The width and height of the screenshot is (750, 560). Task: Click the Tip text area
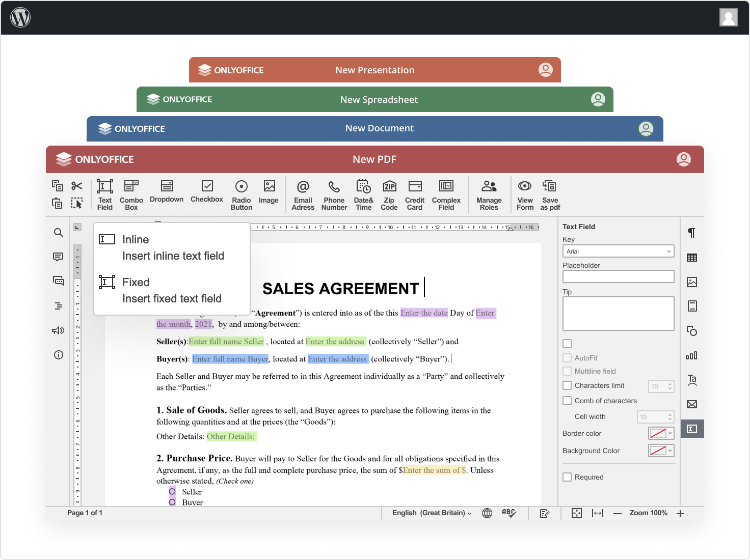click(x=619, y=314)
